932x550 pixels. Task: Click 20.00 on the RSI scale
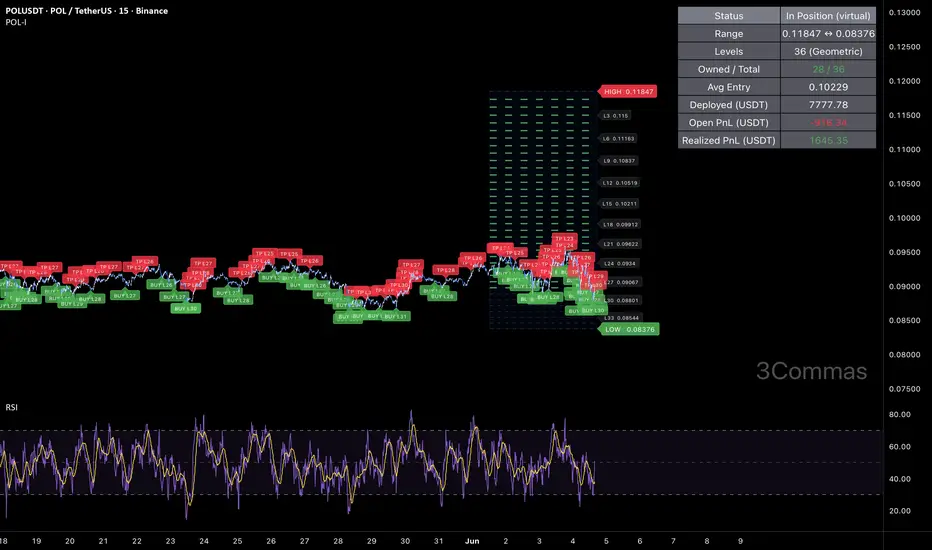pos(899,511)
